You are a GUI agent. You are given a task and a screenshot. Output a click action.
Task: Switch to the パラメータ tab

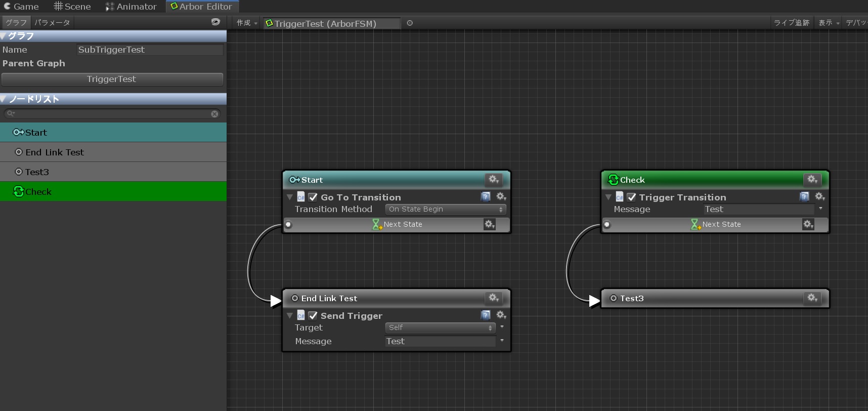[52, 23]
